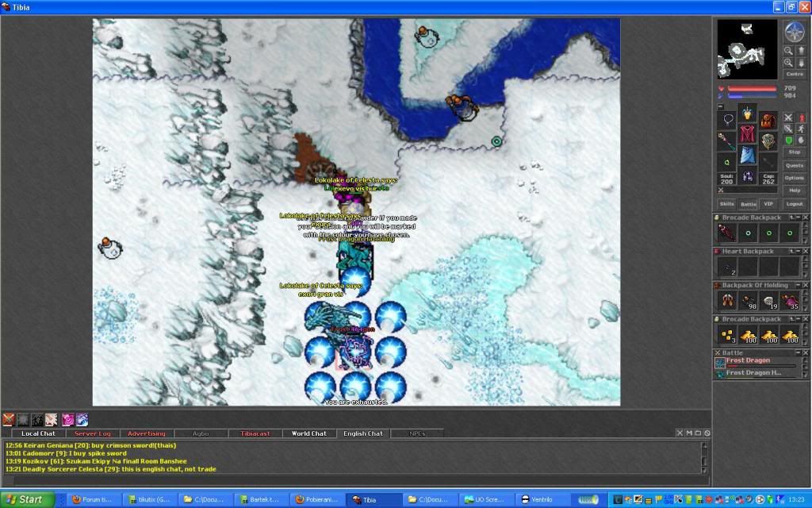
Task: Switch to the Local Chat tab
Action: 38,433
